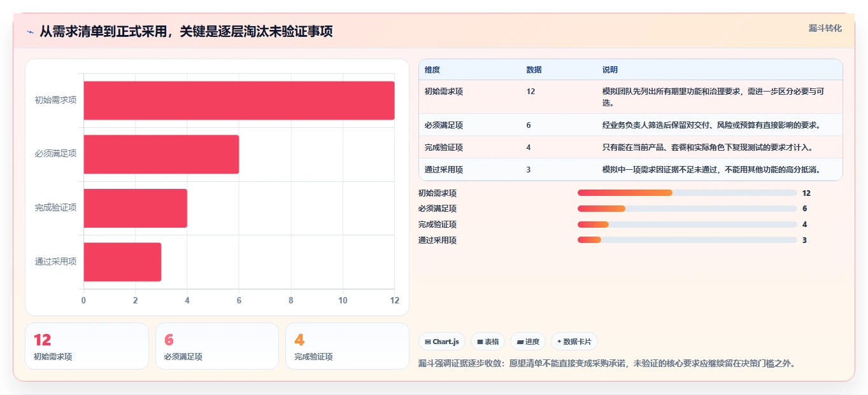
Task: Click the 通过采用项 progress bar
Action: 687,240
